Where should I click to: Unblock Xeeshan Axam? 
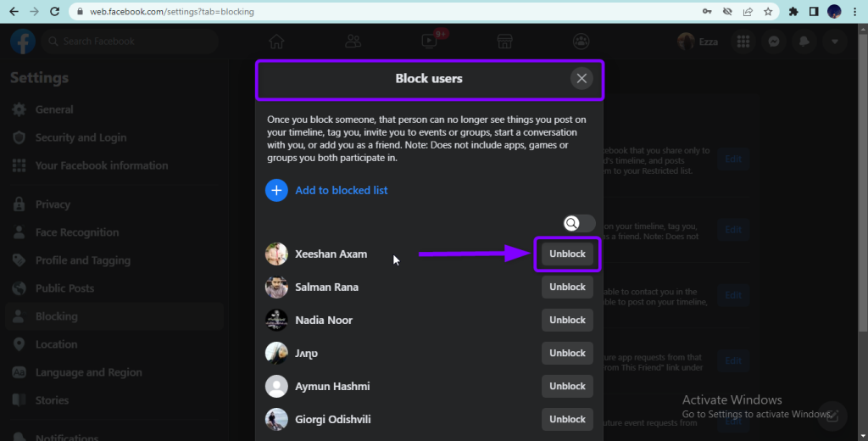pos(567,254)
